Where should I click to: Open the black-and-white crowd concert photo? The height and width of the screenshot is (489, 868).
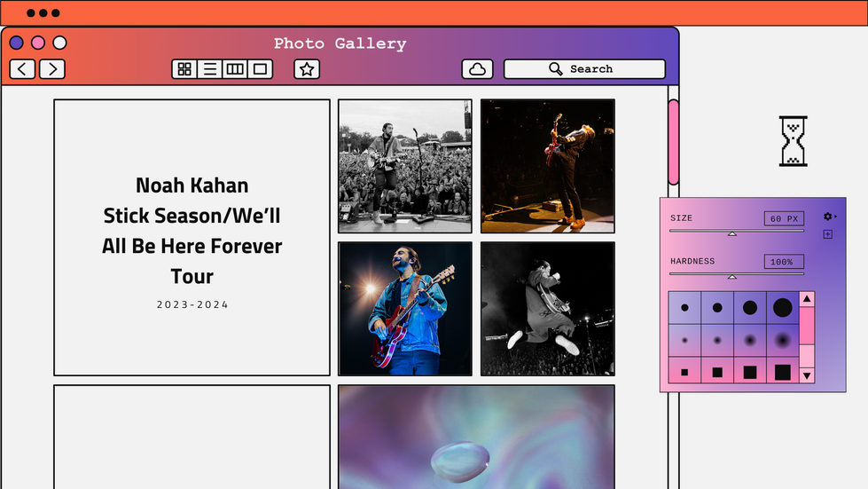click(405, 166)
